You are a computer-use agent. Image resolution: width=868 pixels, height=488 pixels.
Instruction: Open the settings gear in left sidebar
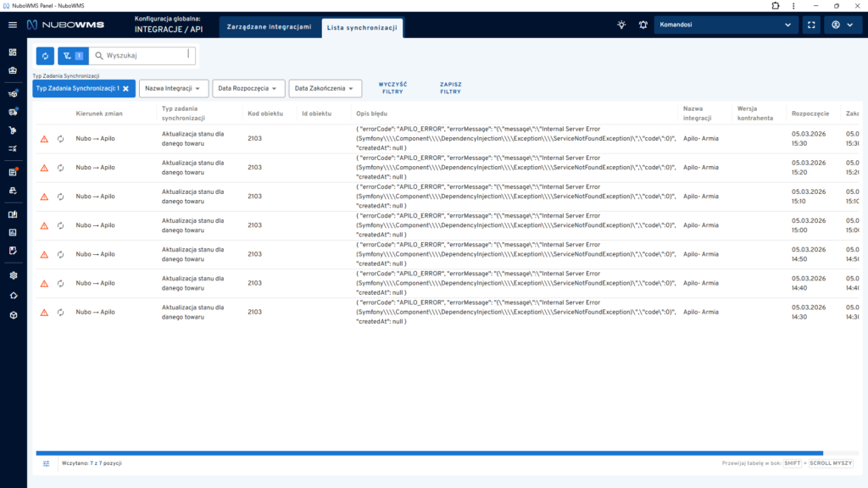pyautogui.click(x=13, y=275)
